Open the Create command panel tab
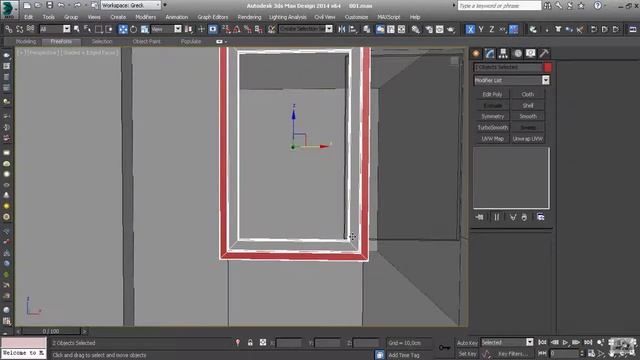640x360 pixels. (x=476, y=53)
